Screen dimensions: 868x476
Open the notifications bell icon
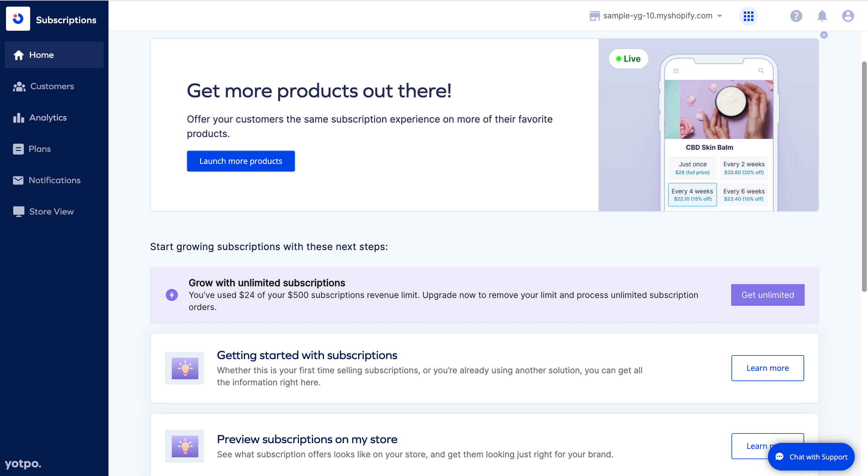tap(822, 16)
